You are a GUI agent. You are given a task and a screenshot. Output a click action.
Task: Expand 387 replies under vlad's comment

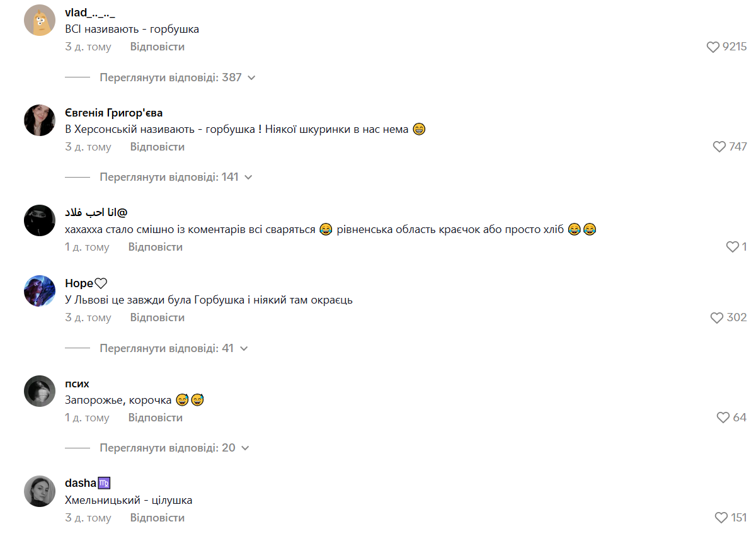tap(177, 77)
